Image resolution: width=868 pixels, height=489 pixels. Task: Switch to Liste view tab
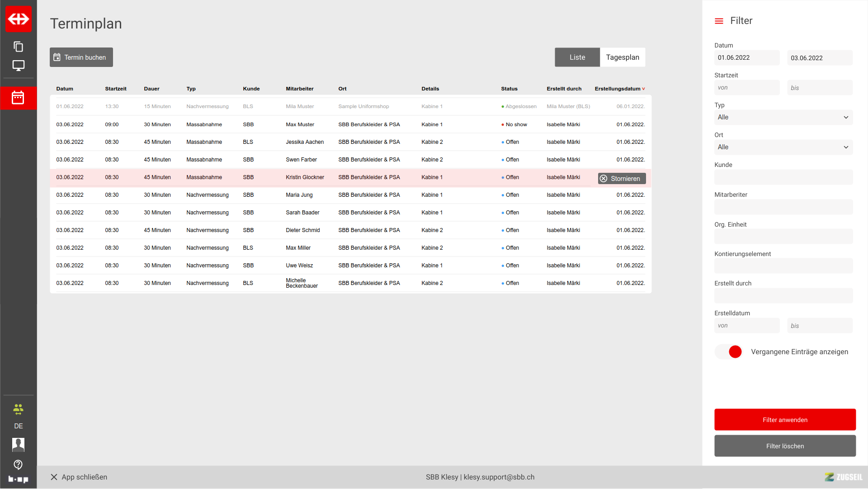(577, 57)
